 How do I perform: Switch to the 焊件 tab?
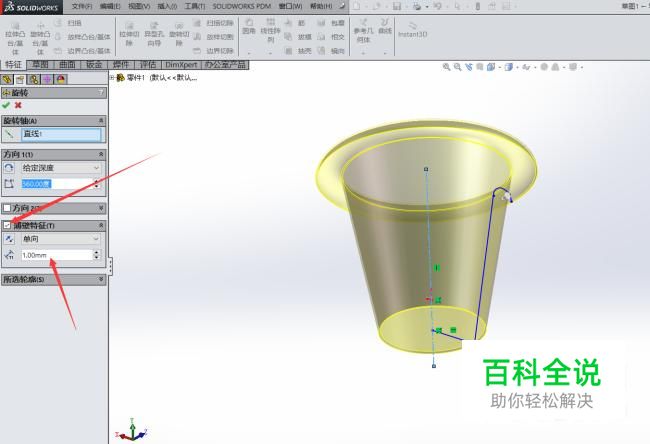point(121,65)
